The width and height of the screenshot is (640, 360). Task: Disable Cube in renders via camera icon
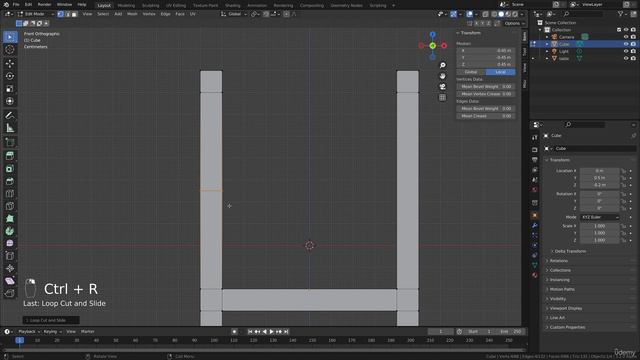pos(633,44)
